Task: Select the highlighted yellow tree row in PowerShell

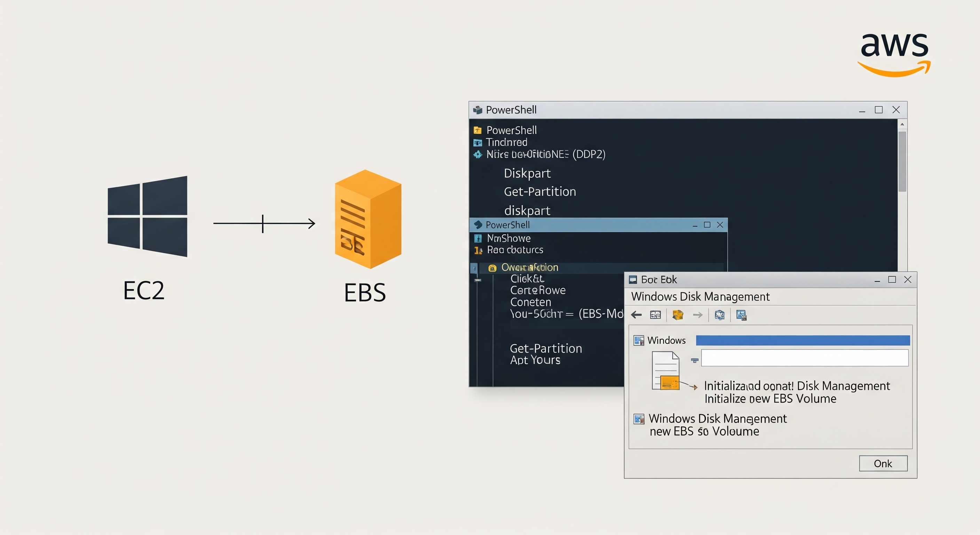Action: (x=529, y=267)
